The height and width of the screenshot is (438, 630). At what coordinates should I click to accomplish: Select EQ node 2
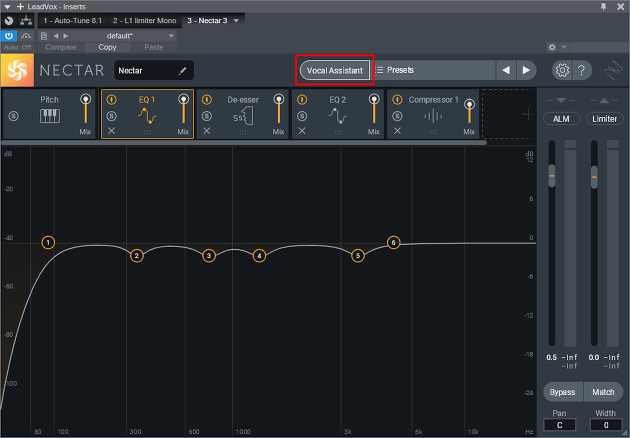click(137, 256)
